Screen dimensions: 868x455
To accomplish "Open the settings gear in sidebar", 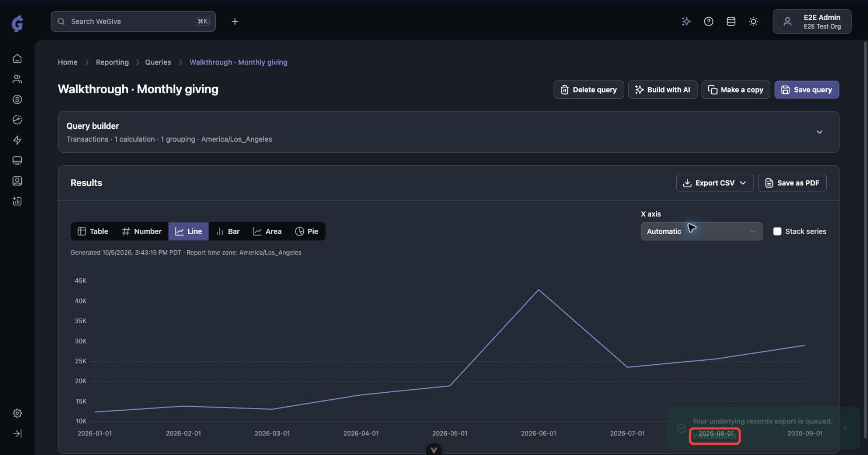I will [x=17, y=413].
